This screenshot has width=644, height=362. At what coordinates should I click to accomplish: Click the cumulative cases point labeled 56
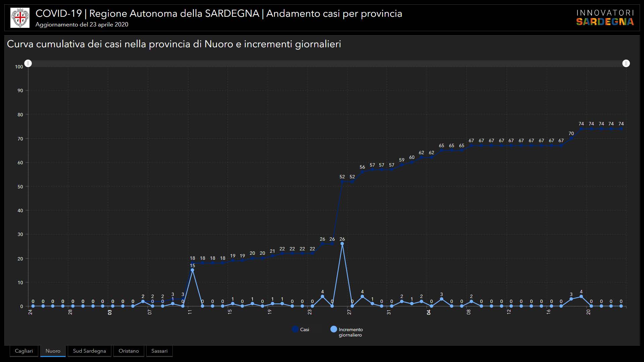click(362, 172)
